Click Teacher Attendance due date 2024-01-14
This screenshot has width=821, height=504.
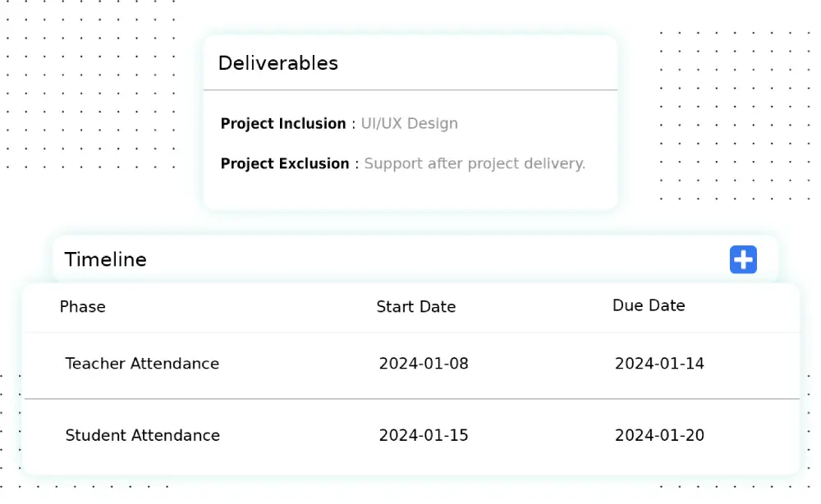pos(659,364)
